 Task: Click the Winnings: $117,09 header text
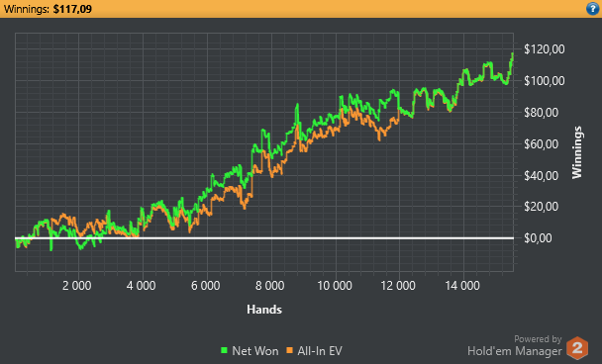coord(48,9)
